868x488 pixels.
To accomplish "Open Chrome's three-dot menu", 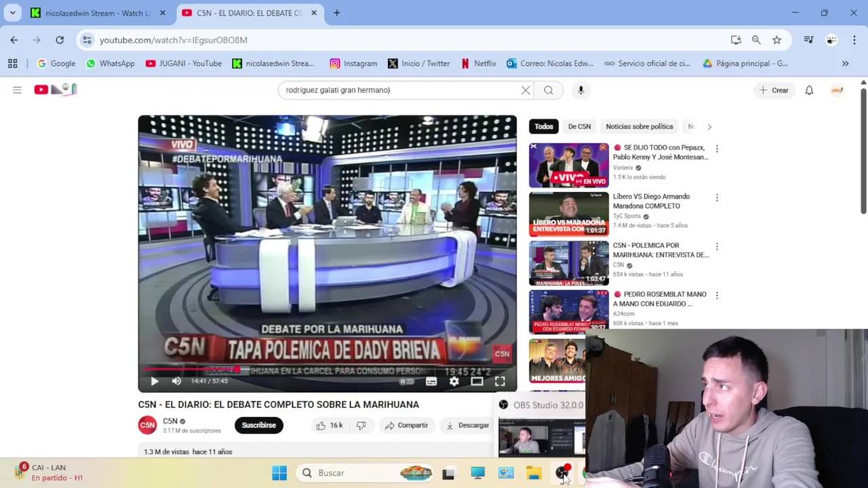I will 854,40.
